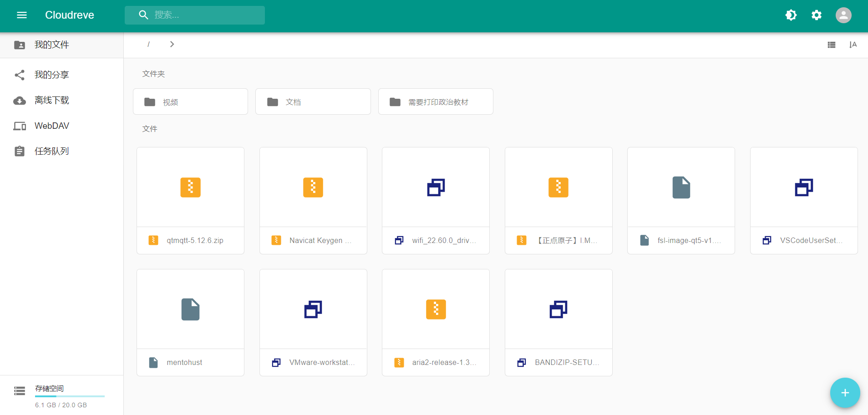Select fsl-image-qt5-v1 file thumbnail
Image resolution: width=868 pixels, height=415 pixels.
(x=681, y=187)
